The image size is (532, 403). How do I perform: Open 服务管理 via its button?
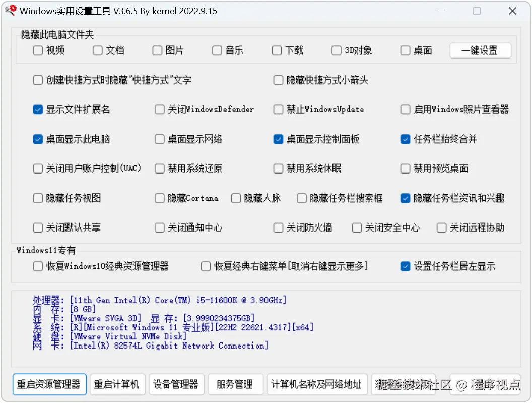[x=235, y=385]
